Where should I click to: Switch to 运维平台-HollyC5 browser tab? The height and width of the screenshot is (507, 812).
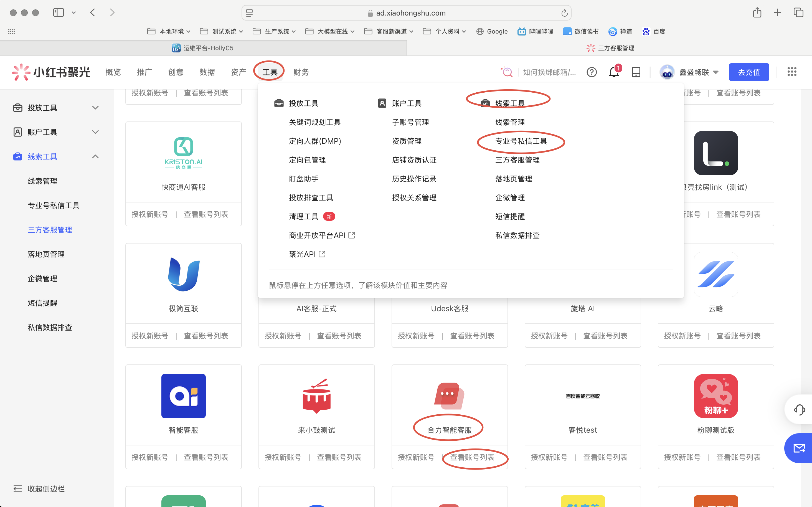tap(203, 48)
